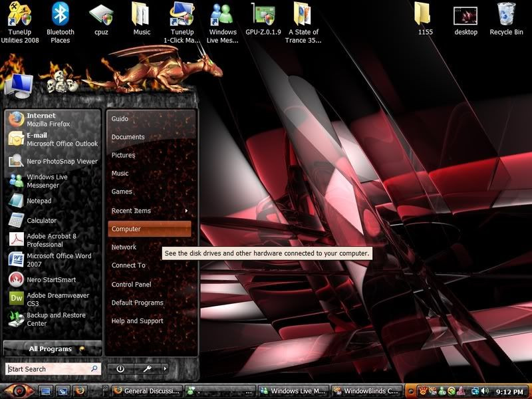
Task: Open Adobe Dreamweaver CS3
Action: tap(53, 299)
